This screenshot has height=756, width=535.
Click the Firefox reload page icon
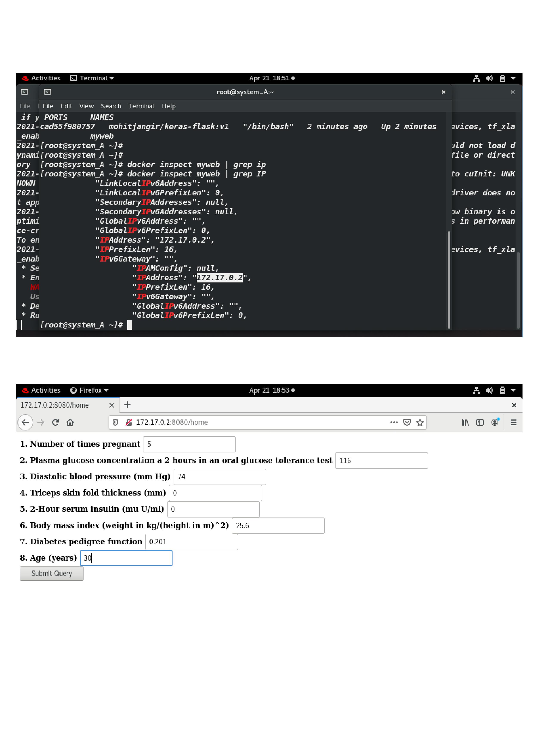[x=55, y=422]
